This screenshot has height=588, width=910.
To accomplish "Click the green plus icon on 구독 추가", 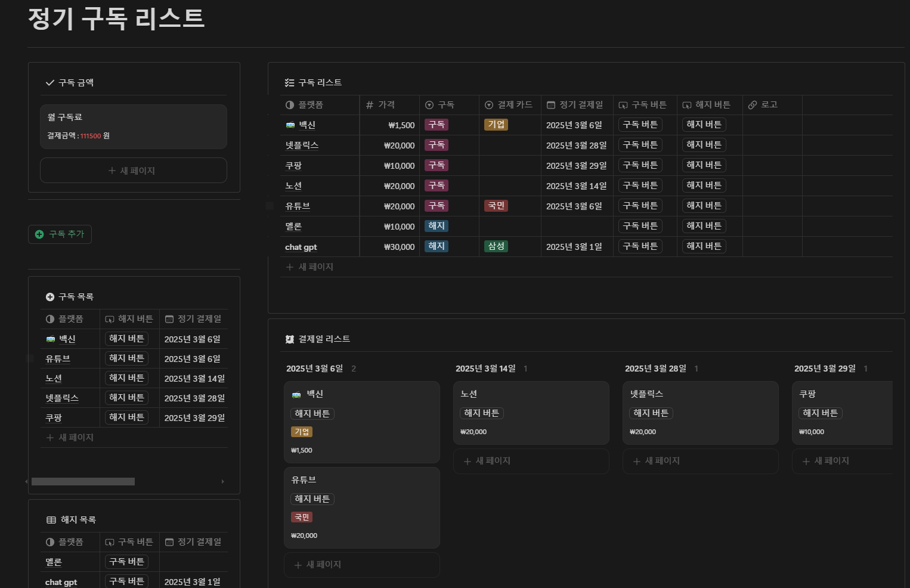I will tap(39, 234).
